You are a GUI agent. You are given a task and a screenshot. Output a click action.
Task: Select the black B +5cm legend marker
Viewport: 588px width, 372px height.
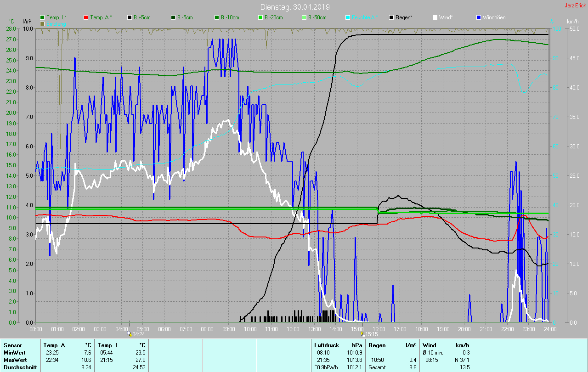point(130,17)
